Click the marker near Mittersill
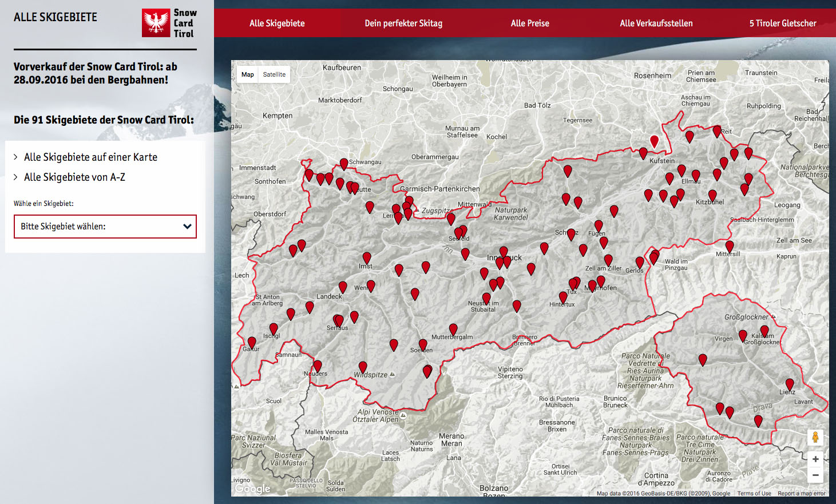 [730, 246]
